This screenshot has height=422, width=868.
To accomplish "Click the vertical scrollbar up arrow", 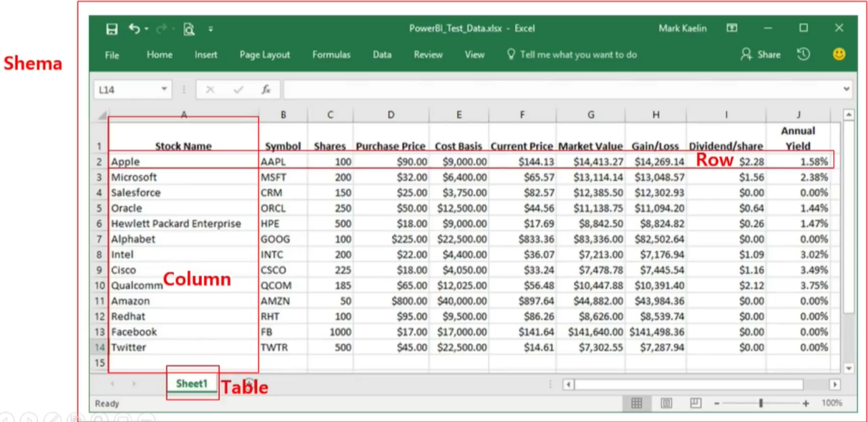I will click(849, 114).
